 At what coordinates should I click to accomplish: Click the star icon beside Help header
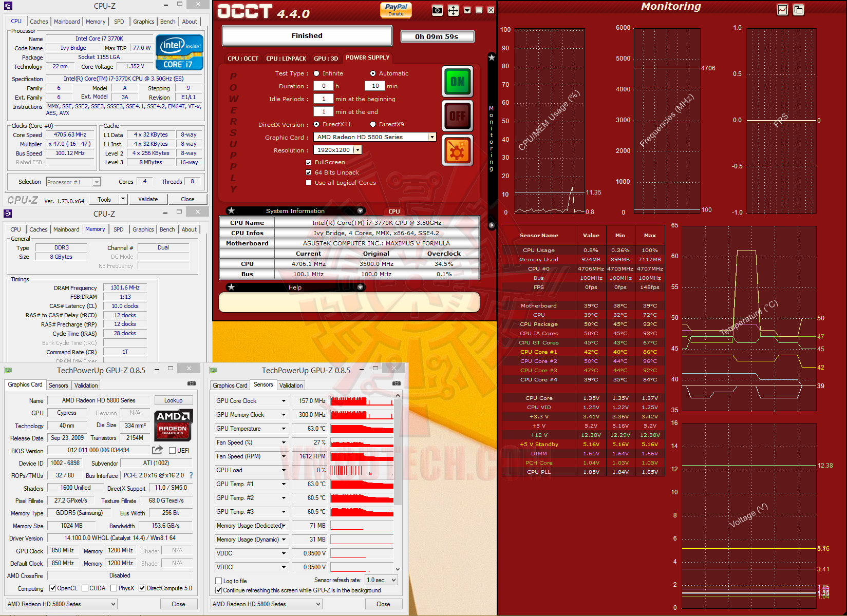pyautogui.click(x=231, y=287)
